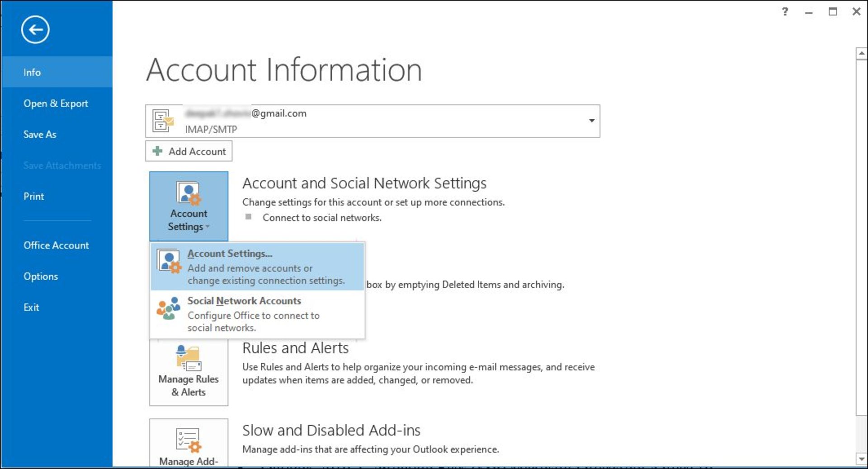Viewport: 868px width, 469px height.
Task: Select Open & Export in the sidebar
Action: point(57,103)
